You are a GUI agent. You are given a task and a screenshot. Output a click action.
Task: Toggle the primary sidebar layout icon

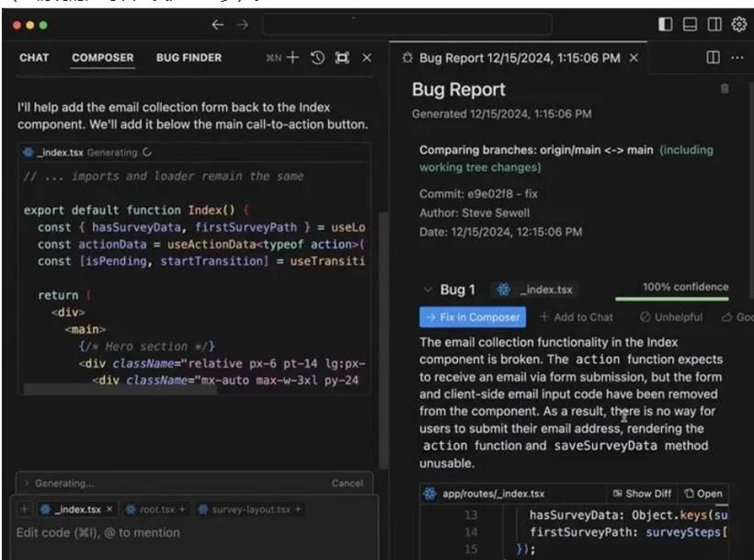[x=665, y=24]
